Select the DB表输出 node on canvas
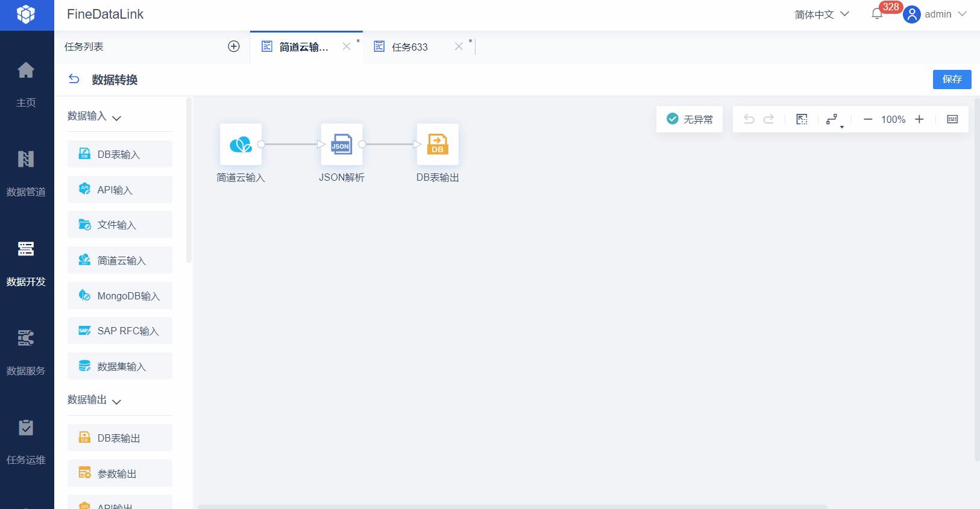 point(438,144)
